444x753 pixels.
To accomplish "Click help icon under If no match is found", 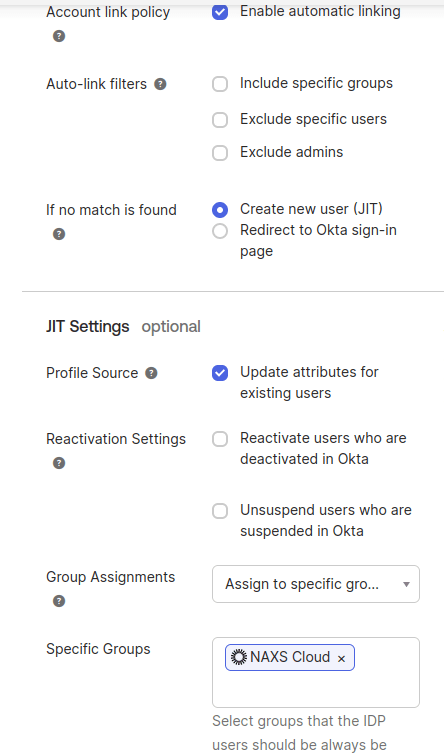I will pyautogui.click(x=59, y=234).
